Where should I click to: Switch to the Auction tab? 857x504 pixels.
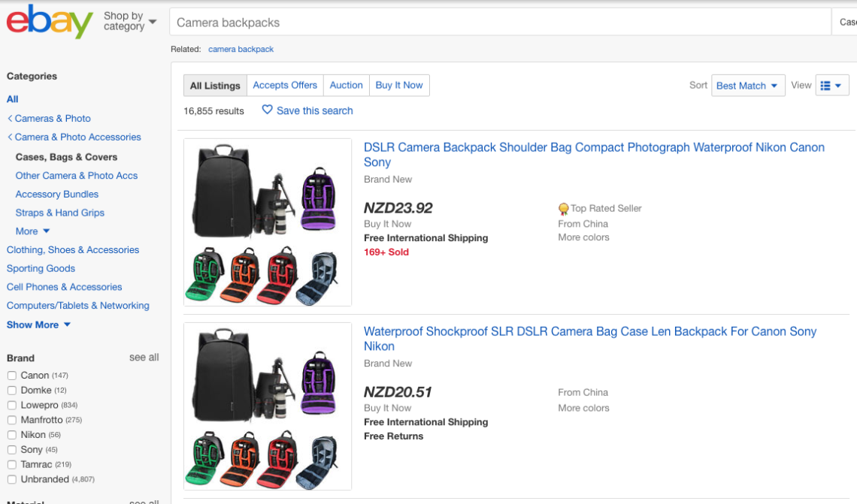coord(346,86)
